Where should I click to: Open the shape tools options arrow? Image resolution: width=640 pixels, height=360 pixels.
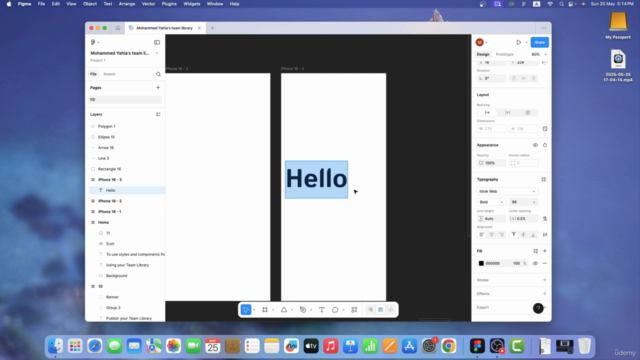tap(292, 310)
